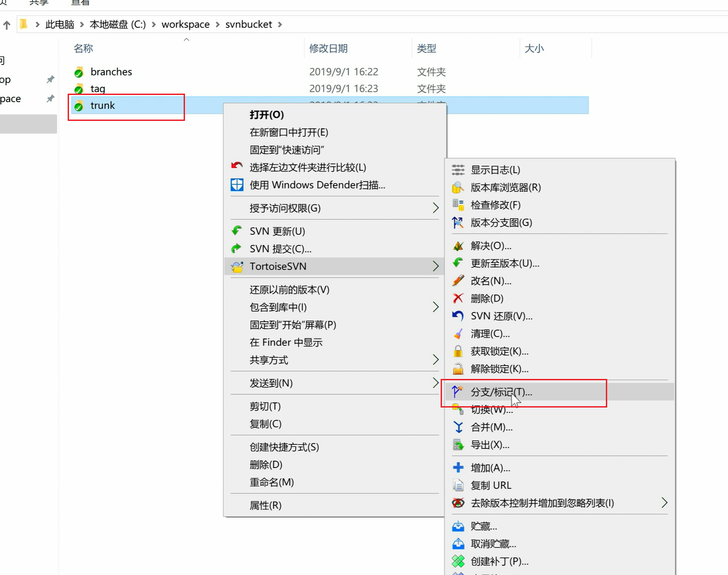Image resolution: width=728 pixels, height=575 pixels.
Task: Click the branch/tag icon
Action: coord(458,391)
